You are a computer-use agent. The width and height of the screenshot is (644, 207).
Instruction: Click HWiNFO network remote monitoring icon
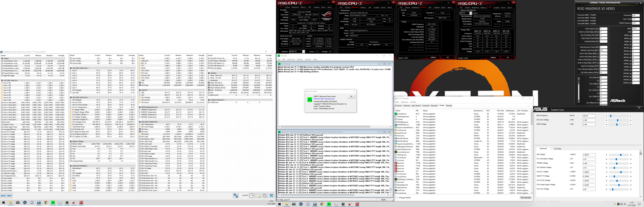[x=235, y=196]
